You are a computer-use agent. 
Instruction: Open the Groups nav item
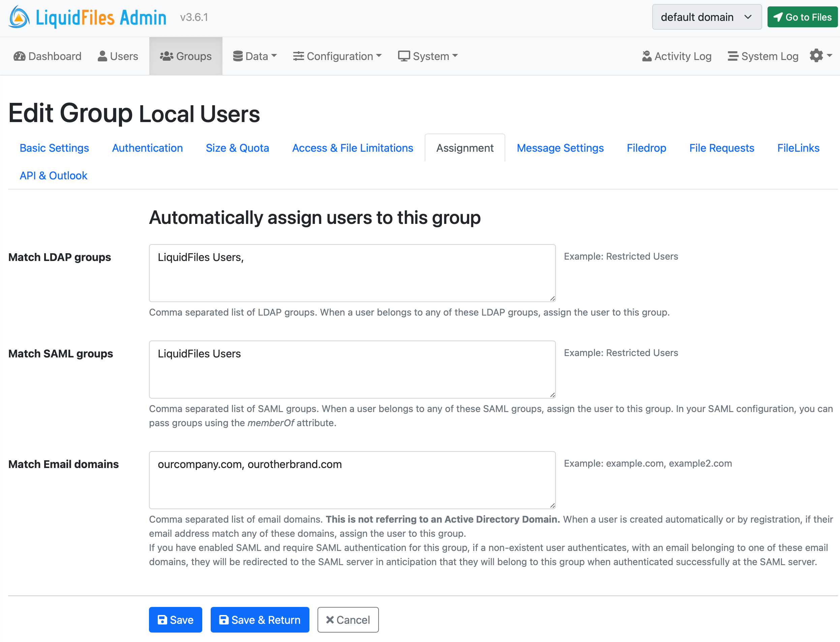[186, 56]
